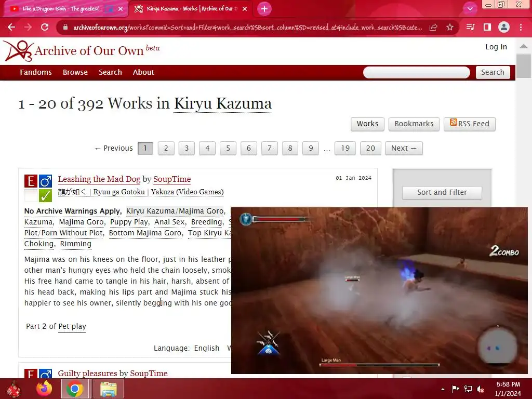The image size is (532, 399).
Task: Open the work Guilty pleasures
Action: point(87,373)
